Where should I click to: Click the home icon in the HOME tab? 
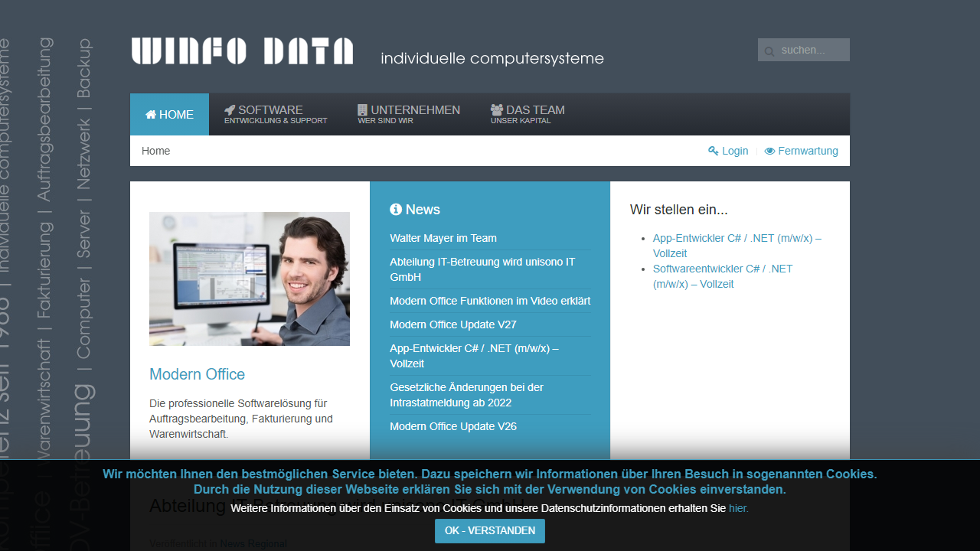click(x=151, y=114)
